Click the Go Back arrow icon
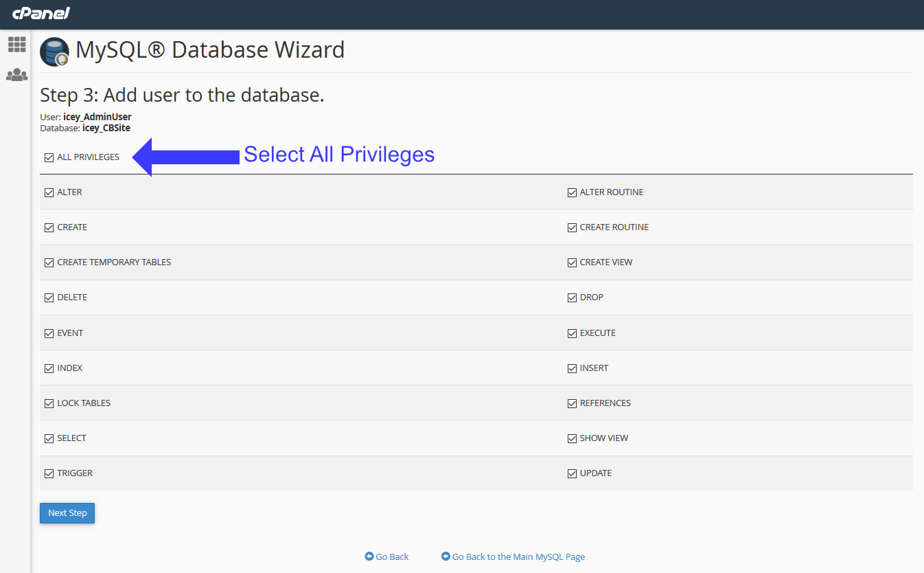Image resolution: width=924 pixels, height=573 pixels. (x=369, y=557)
